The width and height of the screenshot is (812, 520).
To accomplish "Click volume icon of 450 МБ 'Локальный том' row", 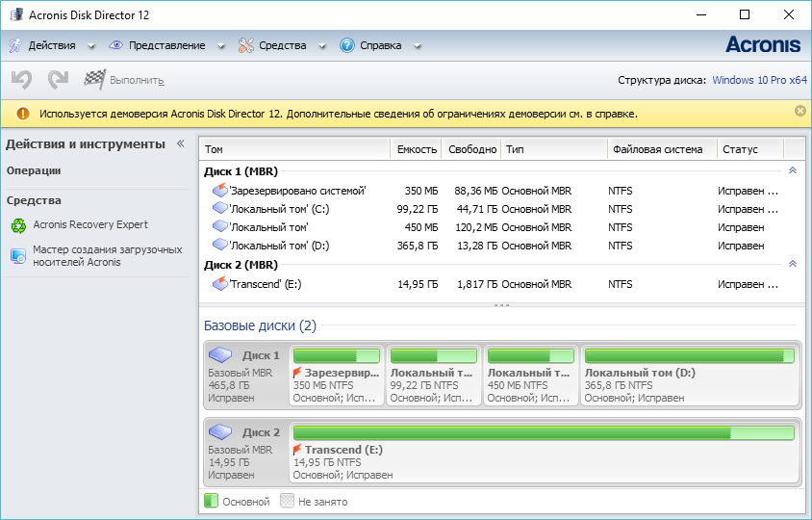I will pos(220,226).
